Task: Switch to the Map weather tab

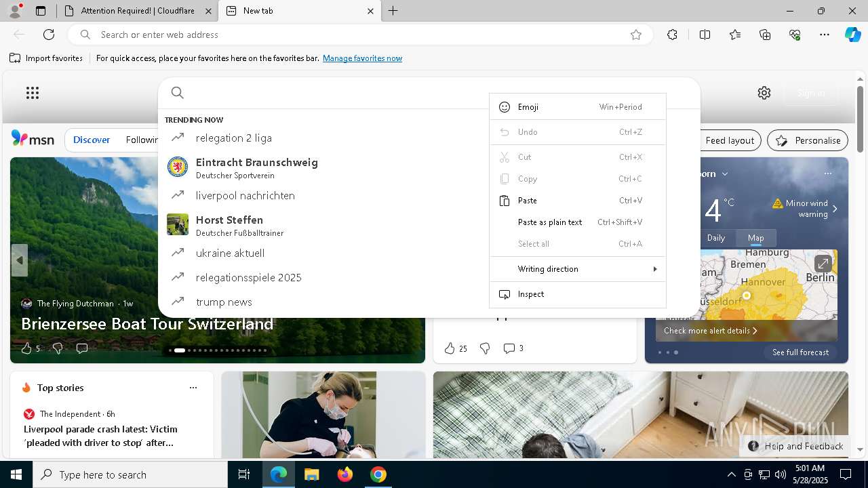Action: click(x=755, y=238)
